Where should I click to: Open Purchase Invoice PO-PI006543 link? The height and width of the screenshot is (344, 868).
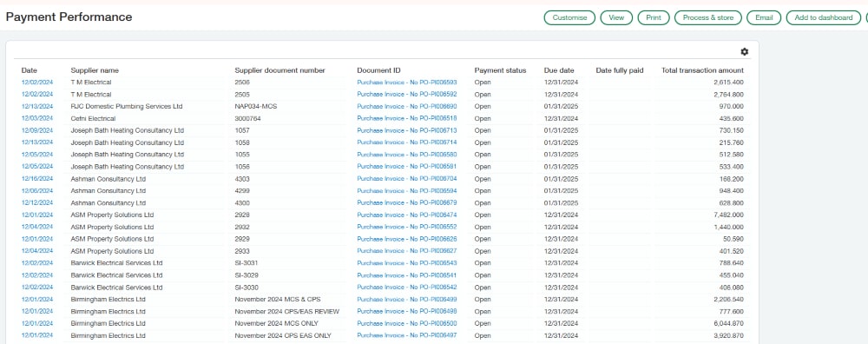[407, 263]
